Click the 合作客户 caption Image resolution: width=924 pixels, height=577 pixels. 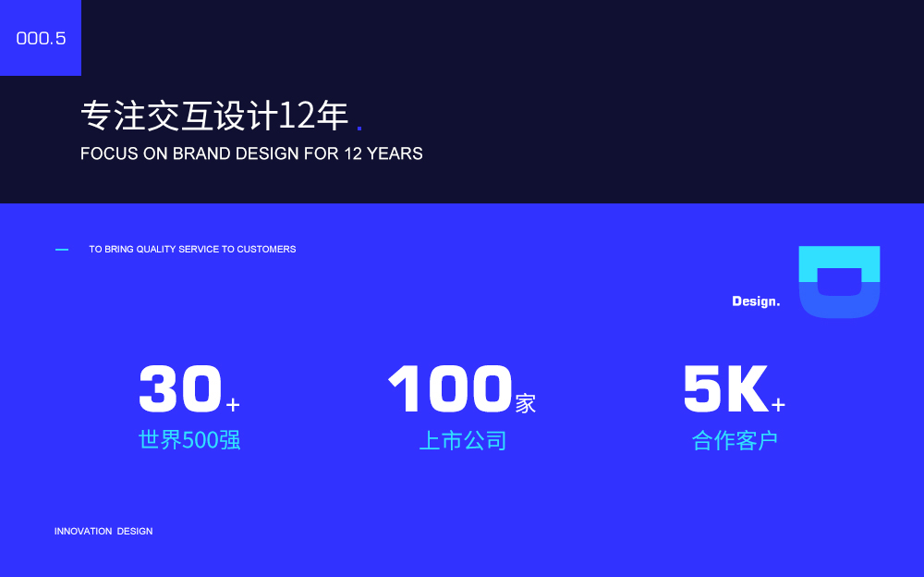click(735, 441)
